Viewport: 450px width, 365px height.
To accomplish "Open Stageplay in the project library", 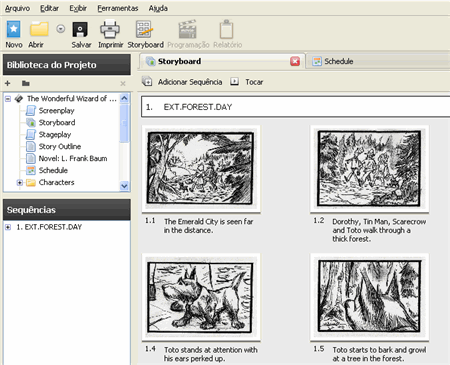I will click(x=55, y=135).
